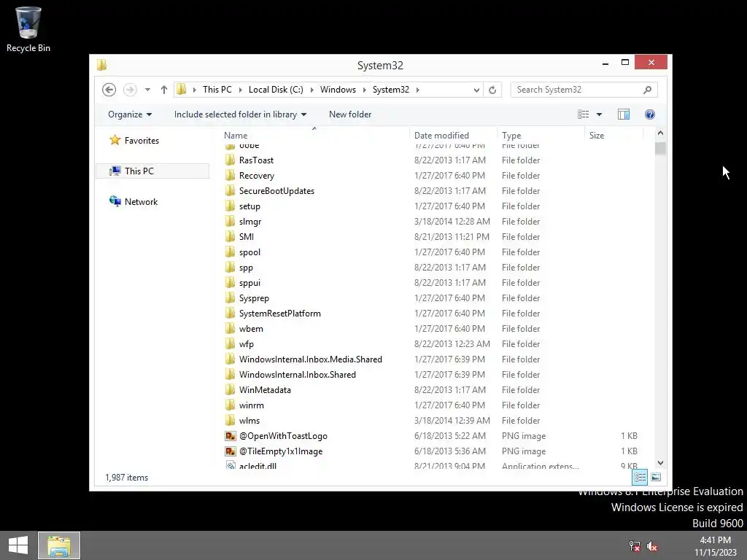This screenshot has height=560, width=747.
Task: Select the @TileEmpty1x1Image PNG file icon
Action: [x=231, y=451]
